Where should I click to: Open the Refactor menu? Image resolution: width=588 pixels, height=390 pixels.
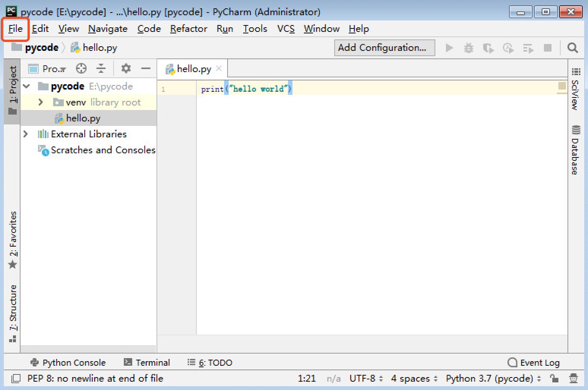tap(189, 29)
